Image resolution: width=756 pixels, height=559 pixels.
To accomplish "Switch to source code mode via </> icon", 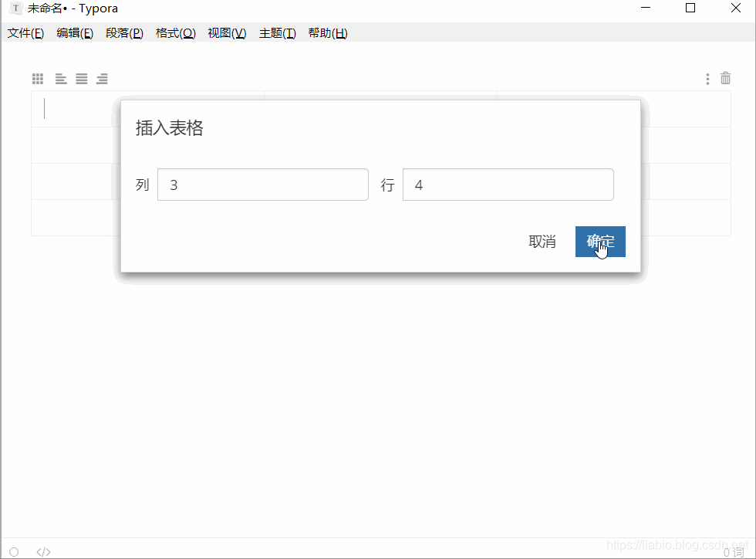I will pos(43,551).
